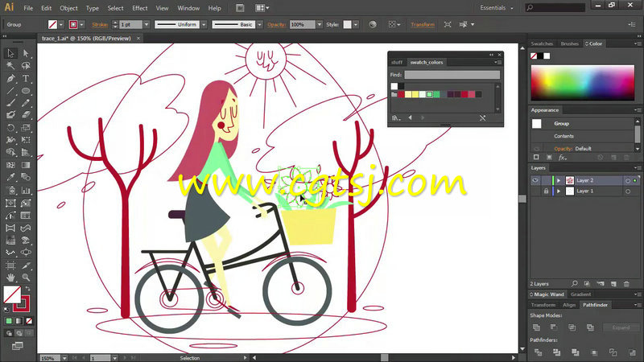This screenshot has height=362, width=644.
Task: Open opacity percentage dropdown
Action: 319,25
